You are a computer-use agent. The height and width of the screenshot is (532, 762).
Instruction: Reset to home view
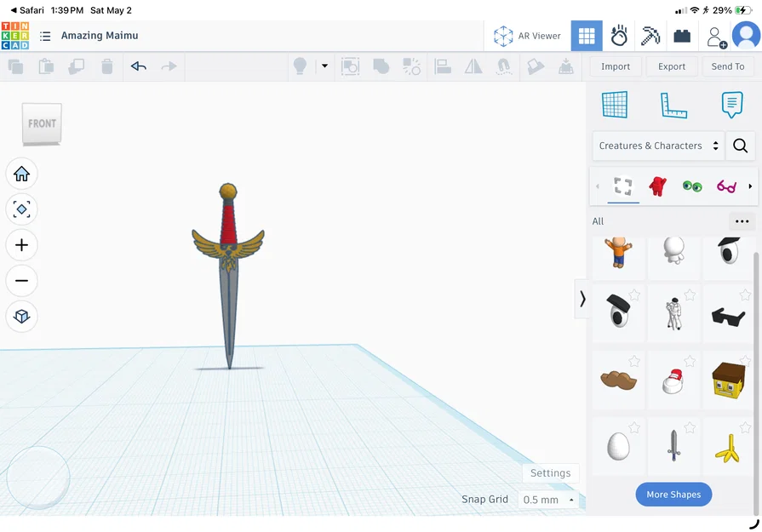click(21, 174)
